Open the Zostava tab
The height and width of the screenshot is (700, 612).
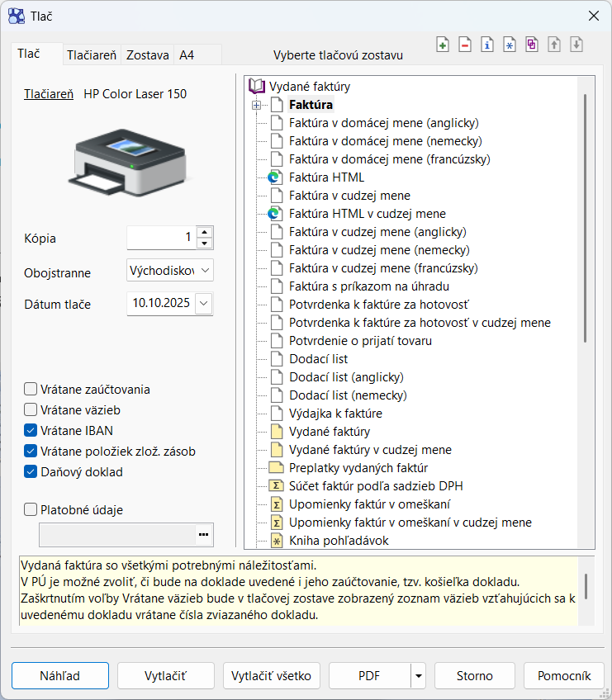pyautogui.click(x=148, y=55)
